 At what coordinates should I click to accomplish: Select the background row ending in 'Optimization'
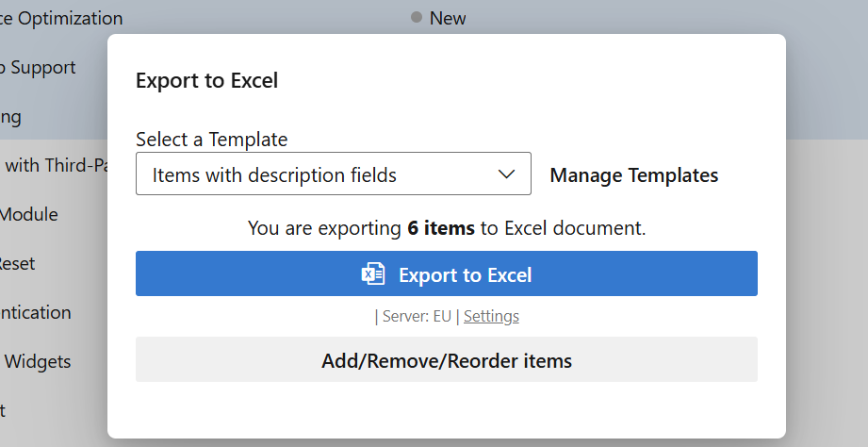coord(61,18)
